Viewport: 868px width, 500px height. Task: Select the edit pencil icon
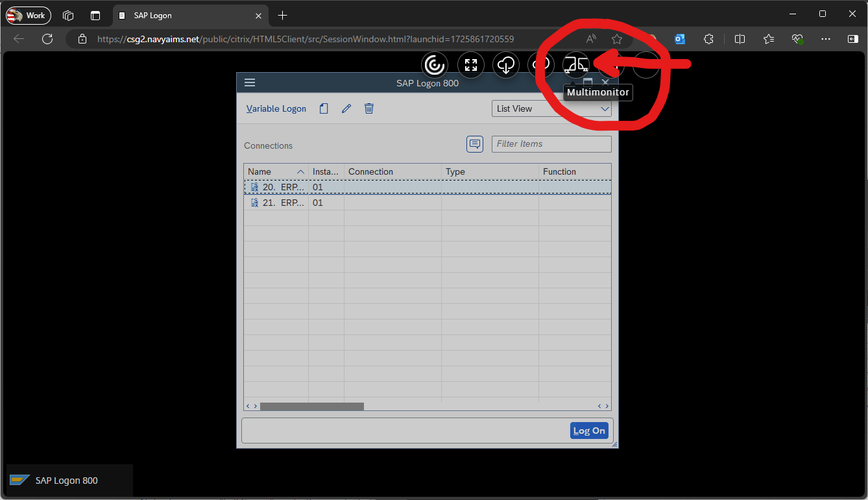pos(346,108)
